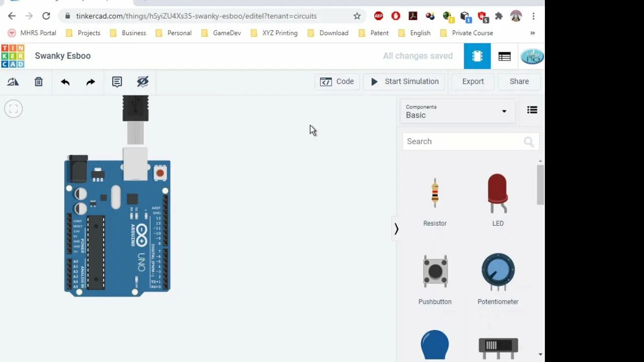
Task: Click the search magnifier icon
Action: coord(529,142)
